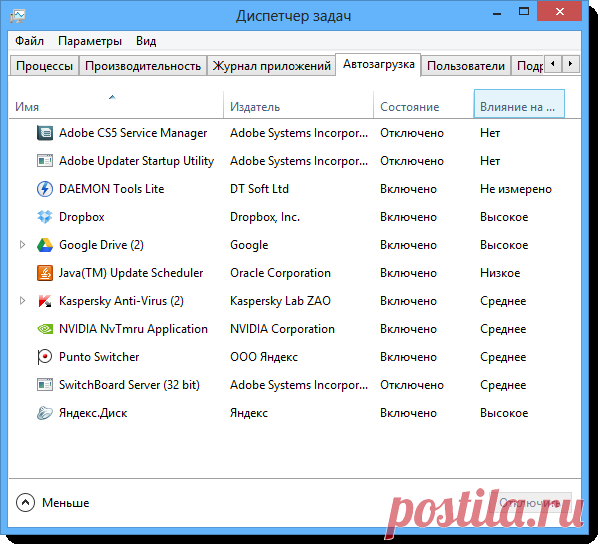This screenshot has width=604, height=550.
Task: Click the DAEMON Tools Lite lightning icon
Action: pos(44,189)
